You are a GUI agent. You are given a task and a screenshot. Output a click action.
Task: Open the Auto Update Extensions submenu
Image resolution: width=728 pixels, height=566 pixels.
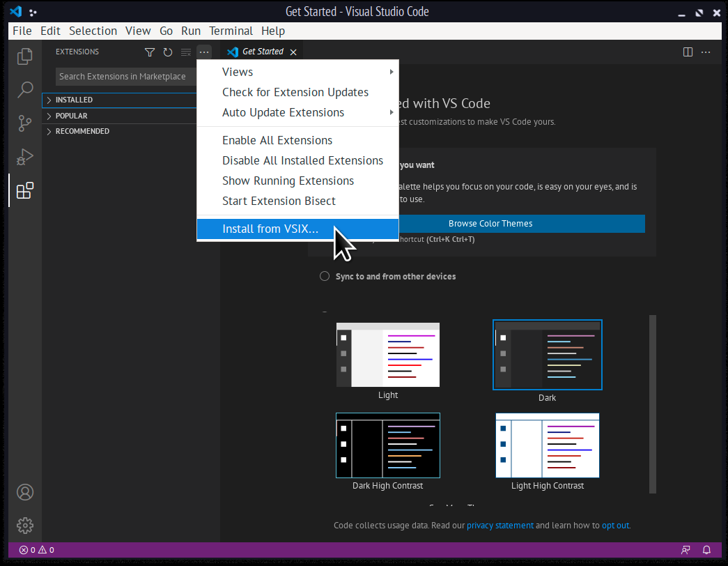[x=297, y=112]
